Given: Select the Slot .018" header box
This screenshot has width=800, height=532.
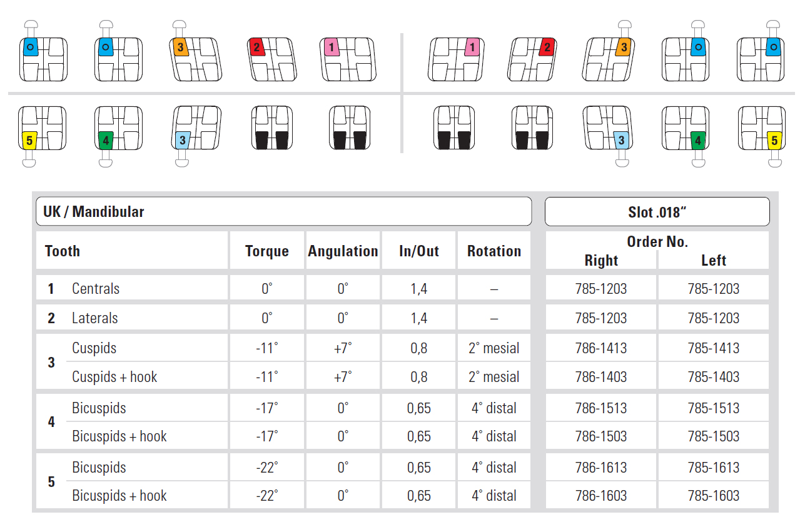Looking at the screenshot, I should 657,212.
